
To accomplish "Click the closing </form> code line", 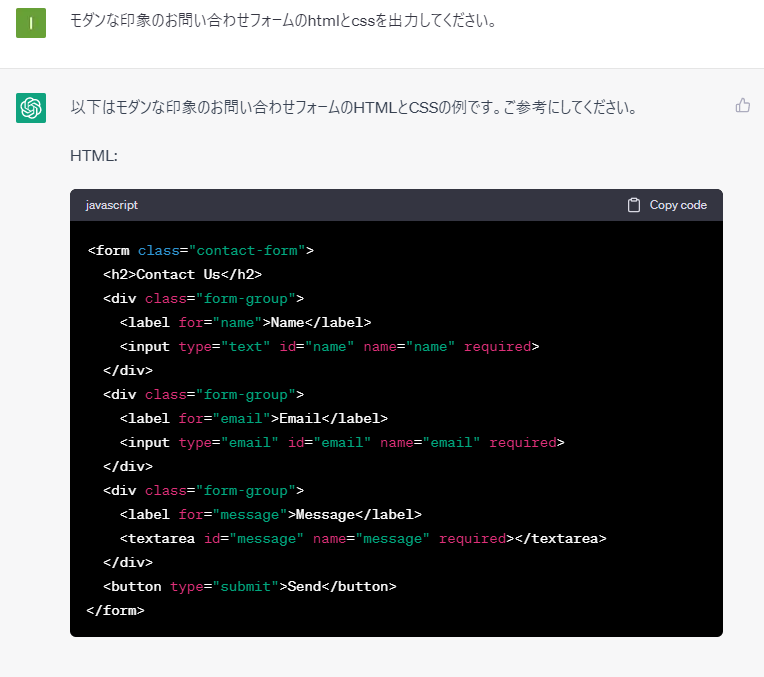I will click(x=115, y=610).
